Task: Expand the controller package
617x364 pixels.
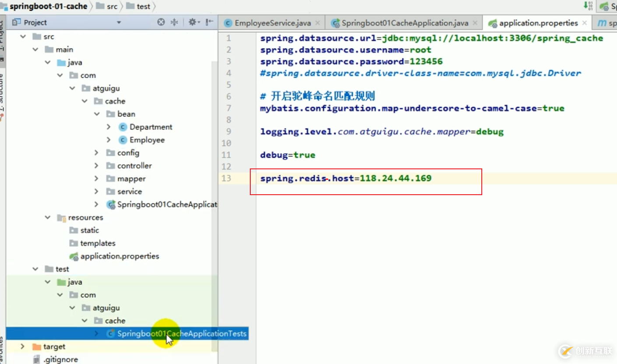Action: click(97, 166)
